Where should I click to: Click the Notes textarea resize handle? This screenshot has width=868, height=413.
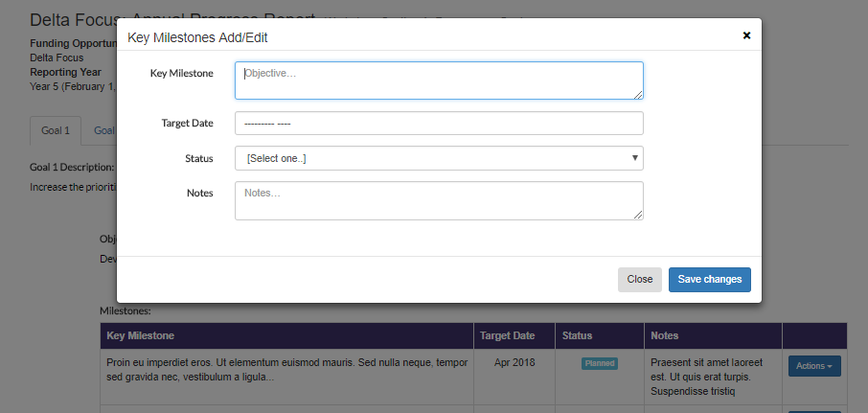(638, 215)
